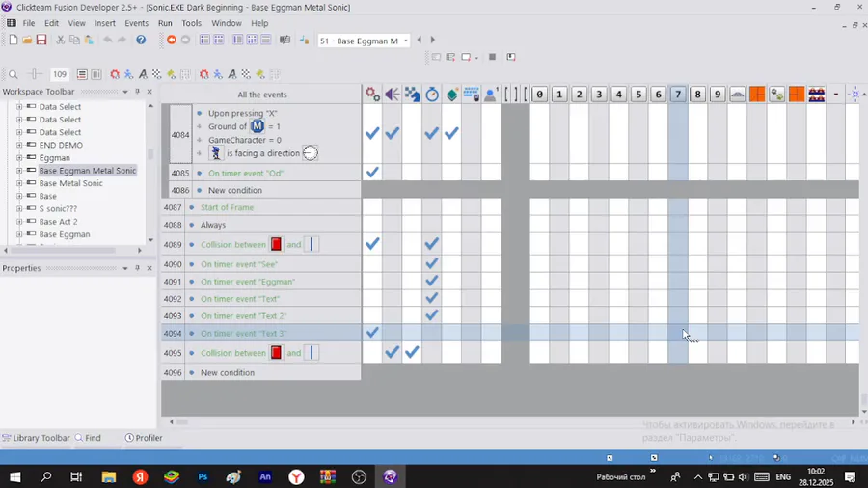This screenshot has height=488, width=868.
Task: Select the Storyboard Controls chess knight icon
Action: coord(413,95)
